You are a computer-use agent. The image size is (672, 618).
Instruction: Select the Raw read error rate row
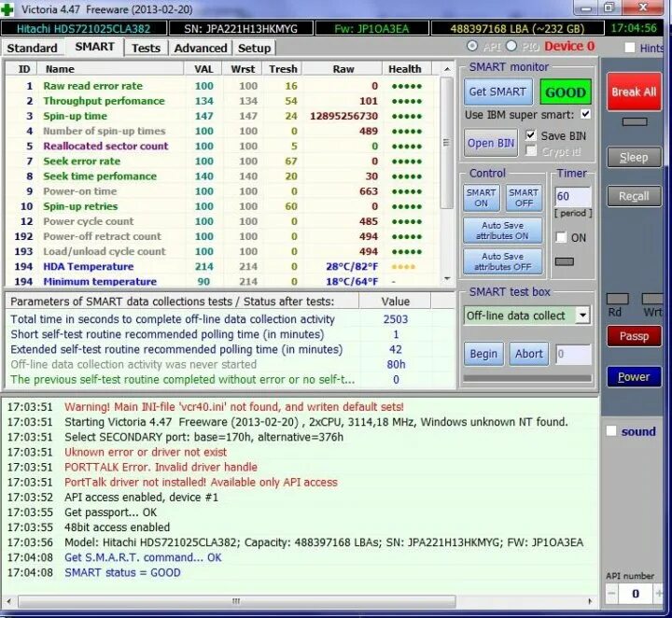pos(222,86)
